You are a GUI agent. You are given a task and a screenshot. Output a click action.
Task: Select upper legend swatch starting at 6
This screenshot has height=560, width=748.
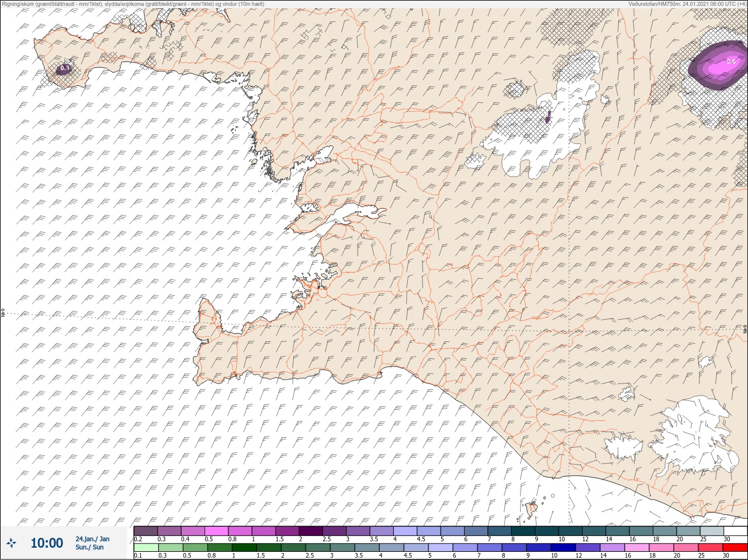coord(477,531)
